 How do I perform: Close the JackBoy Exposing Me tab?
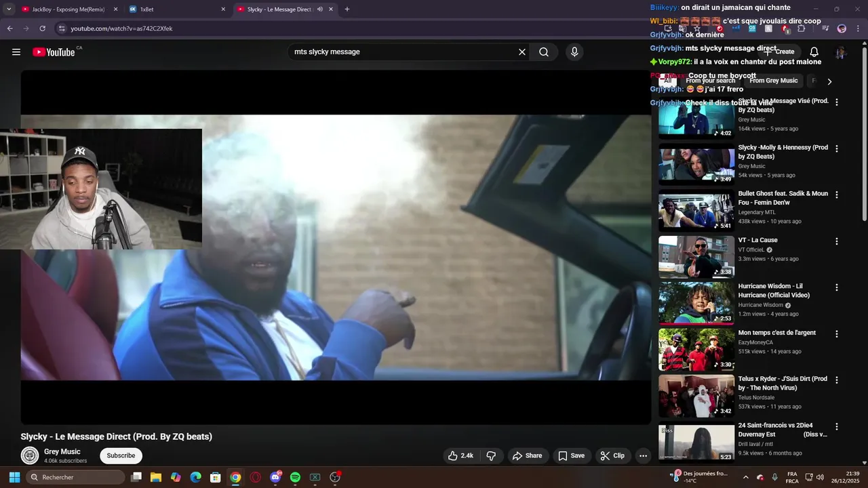(x=115, y=9)
